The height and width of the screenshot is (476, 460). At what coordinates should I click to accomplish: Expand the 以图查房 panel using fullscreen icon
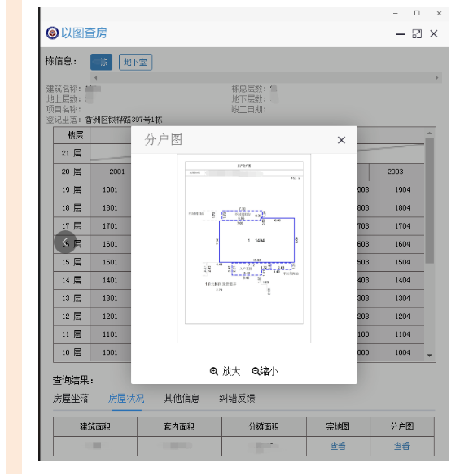pos(417,33)
